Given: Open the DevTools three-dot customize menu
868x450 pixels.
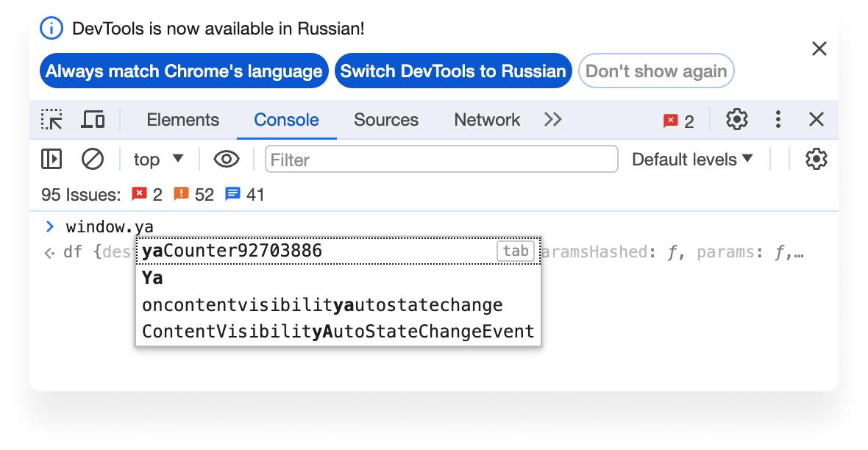Looking at the screenshot, I should tap(778, 120).
